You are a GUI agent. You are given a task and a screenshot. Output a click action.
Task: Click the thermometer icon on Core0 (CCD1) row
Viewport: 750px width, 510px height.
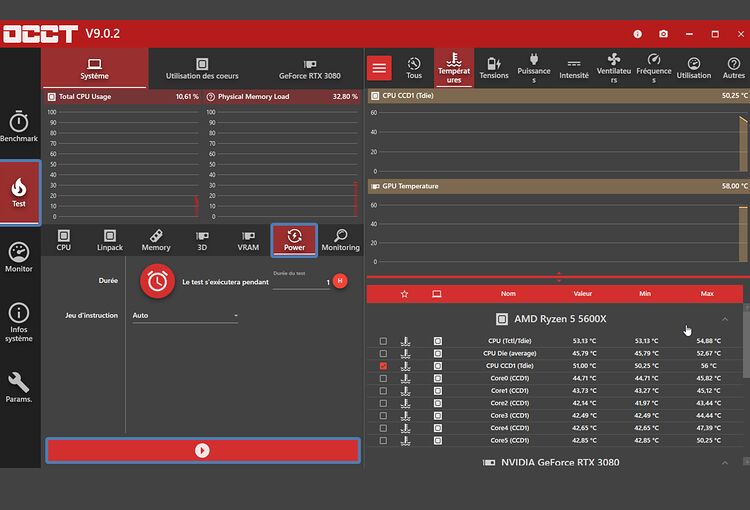(x=405, y=378)
